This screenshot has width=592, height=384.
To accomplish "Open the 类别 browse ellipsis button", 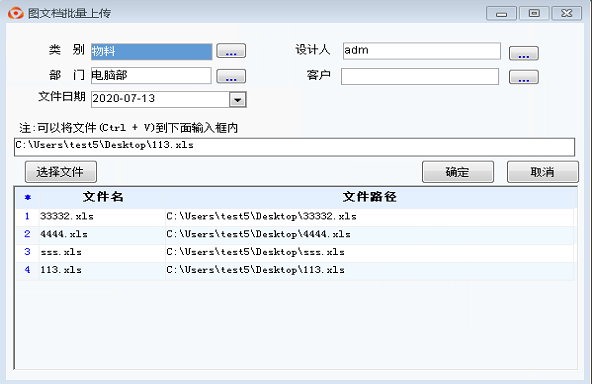I will (231, 51).
